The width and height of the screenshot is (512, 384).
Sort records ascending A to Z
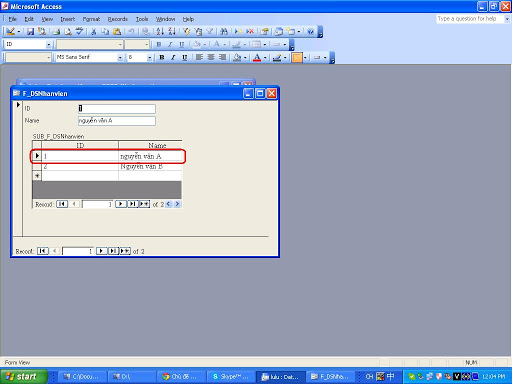tap(160, 32)
